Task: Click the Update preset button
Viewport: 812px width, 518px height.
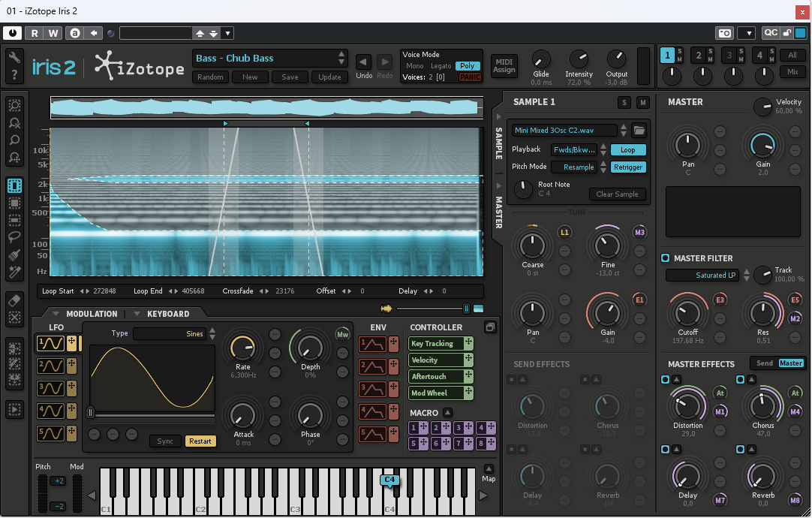Action: (x=329, y=77)
